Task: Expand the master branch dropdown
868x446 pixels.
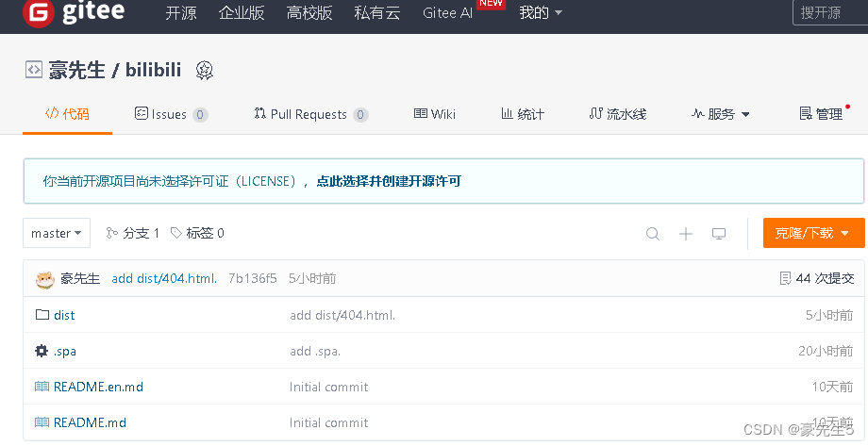Action: pyautogui.click(x=57, y=233)
